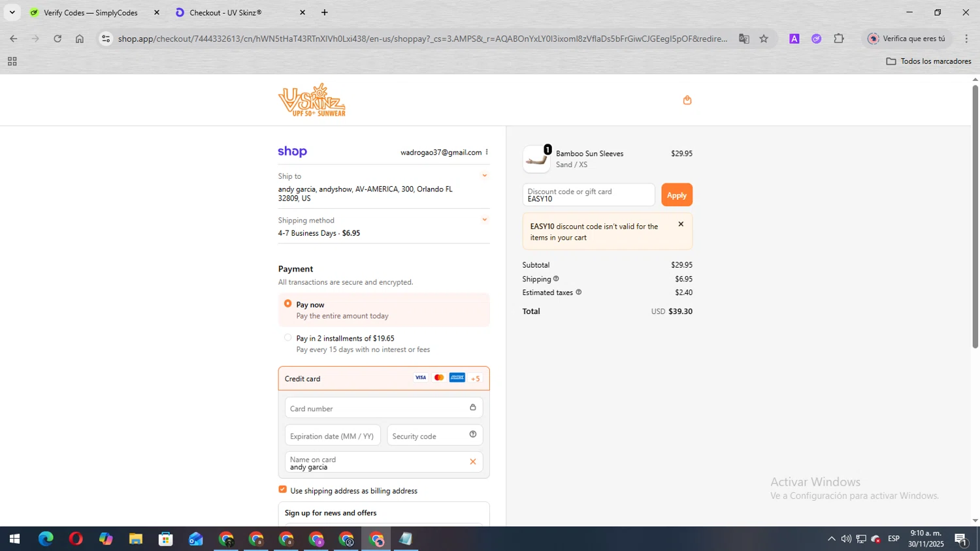The image size is (980, 551).
Task: Clear the Name on card field
Action: (x=473, y=462)
